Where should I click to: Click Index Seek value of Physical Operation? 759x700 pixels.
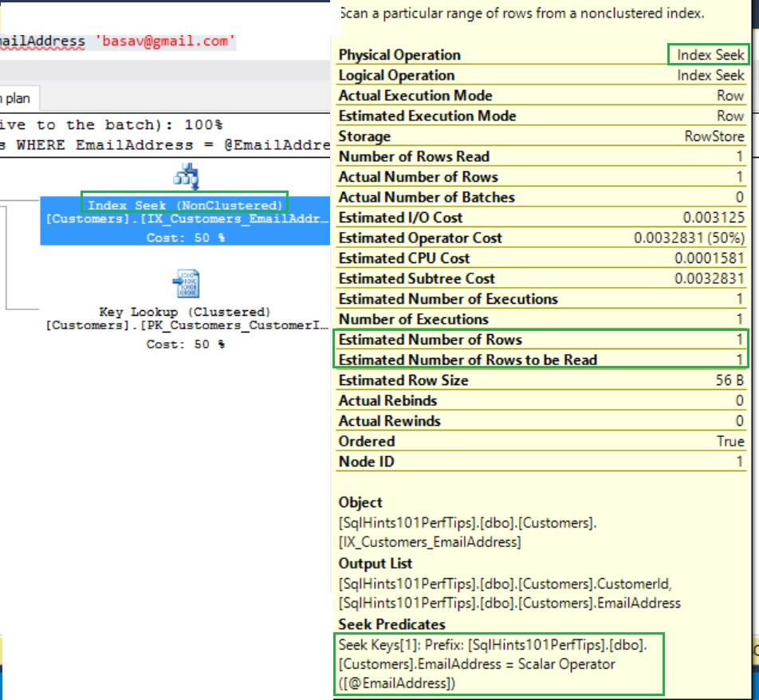tap(710, 55)
